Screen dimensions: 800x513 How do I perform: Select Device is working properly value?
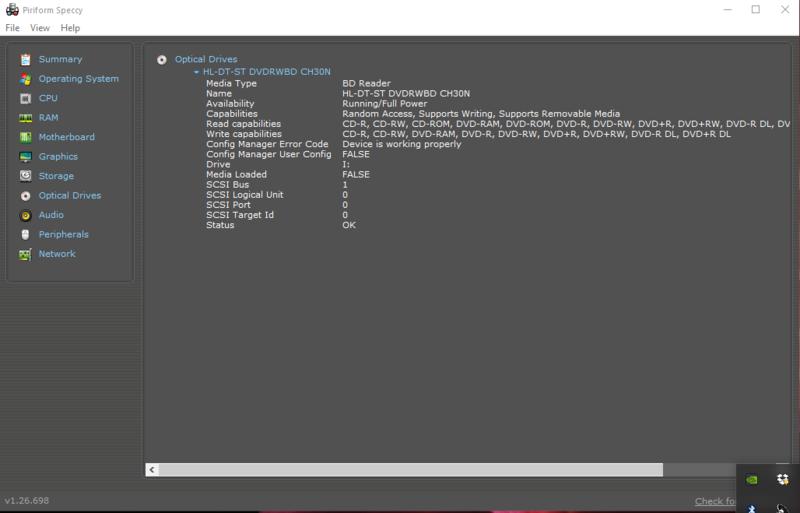pos(402,144)
